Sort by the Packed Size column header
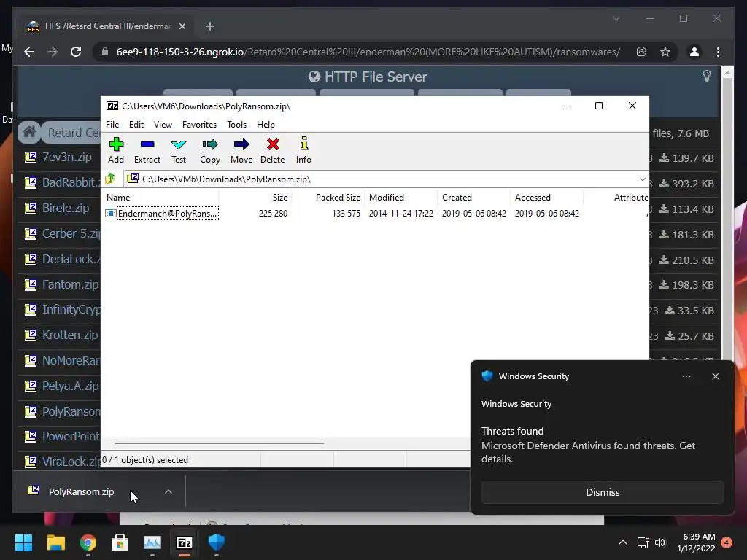This screenshot has width=747, height=560. tap(328, 197)
